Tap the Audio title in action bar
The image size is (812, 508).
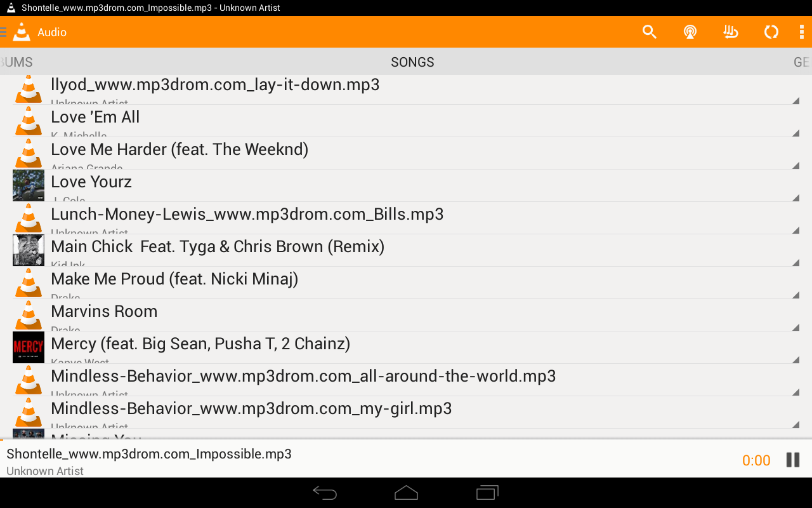point(52,32)
